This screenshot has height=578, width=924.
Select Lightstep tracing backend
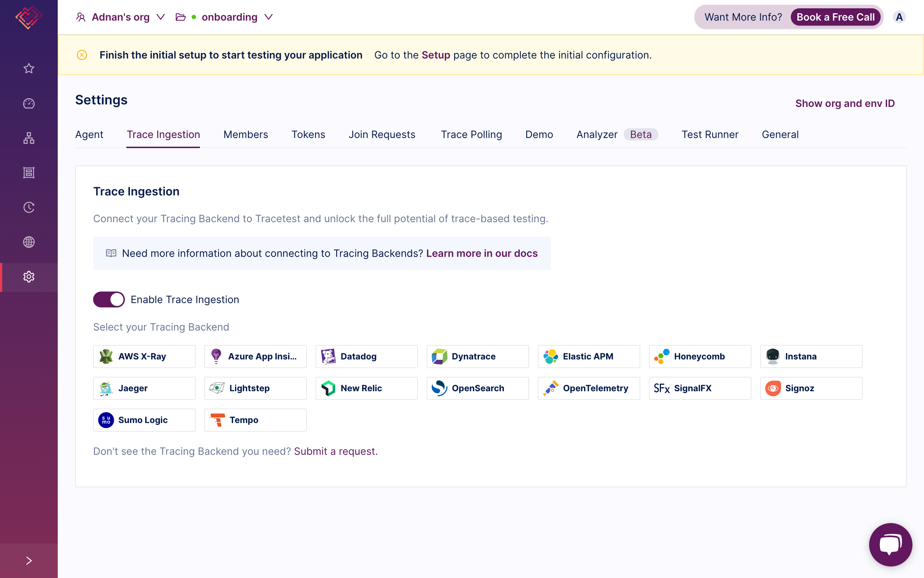(x=256, y=388)
